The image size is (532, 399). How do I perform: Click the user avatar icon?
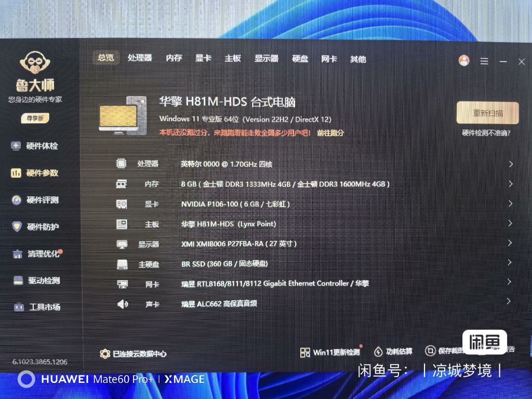[464, 60]
